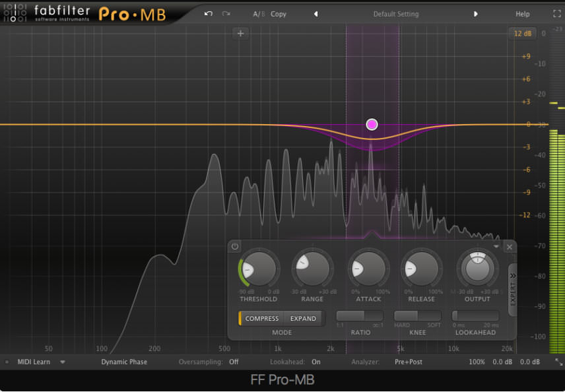The width and height of the screenshot is (565, 392).
Task: Click the Release knob
Action: [421, 269]
